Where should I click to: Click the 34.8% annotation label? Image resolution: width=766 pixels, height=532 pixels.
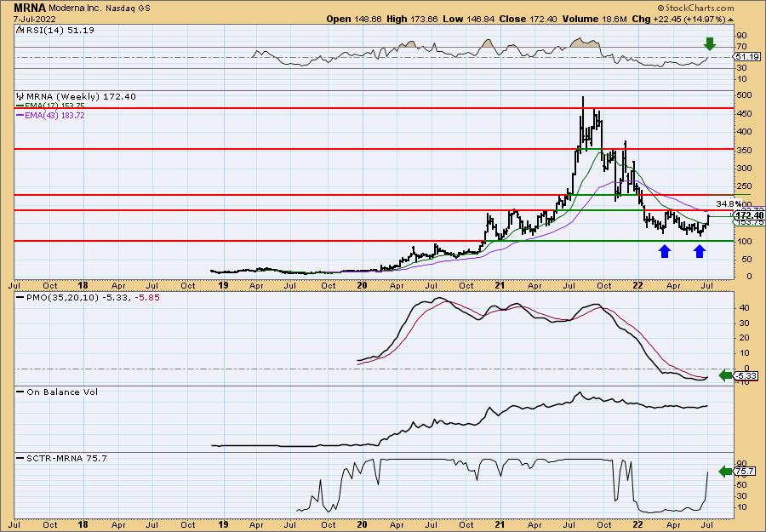pos(727,203)
